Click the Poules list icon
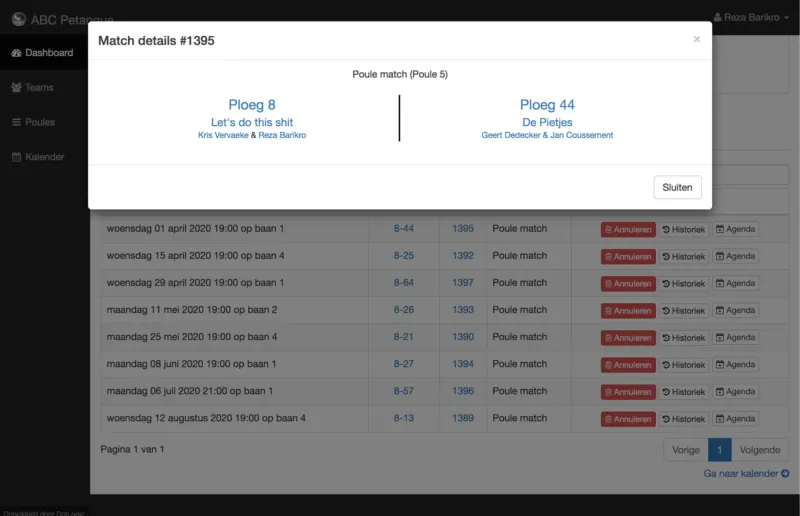 pos(16,122)
